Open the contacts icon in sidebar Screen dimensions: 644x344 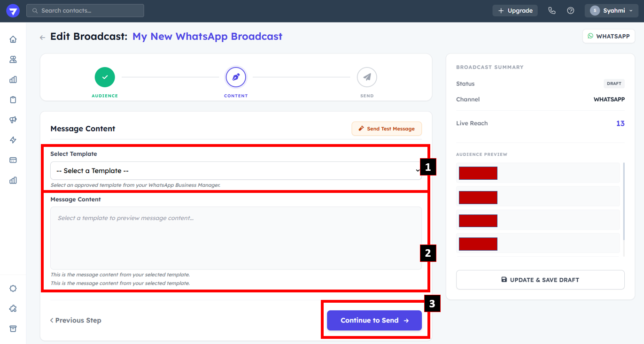tap(13, 60)
